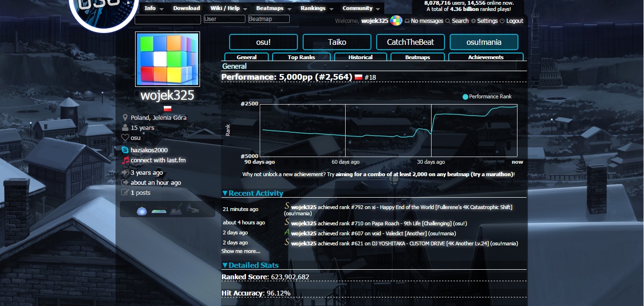Click the A rank icon for void - Valedict
This screenshot has width=644, height=306.
coord(287,232)
